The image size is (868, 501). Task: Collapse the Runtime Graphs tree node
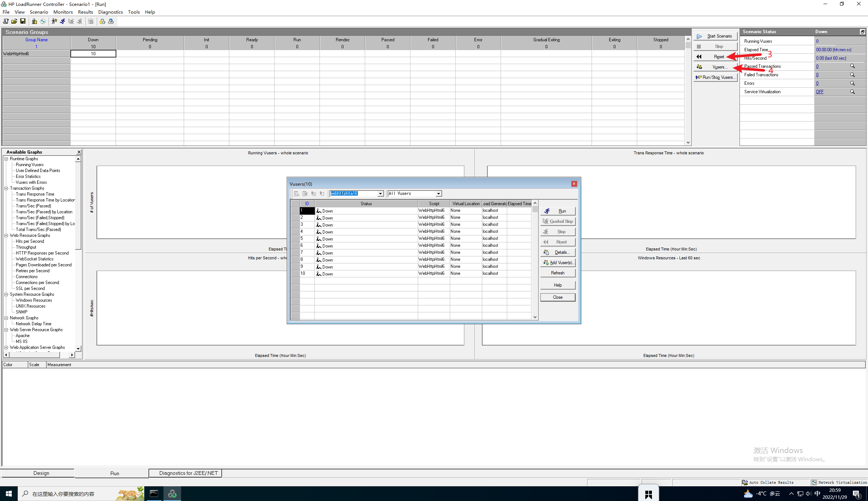[x=6, y=159]
